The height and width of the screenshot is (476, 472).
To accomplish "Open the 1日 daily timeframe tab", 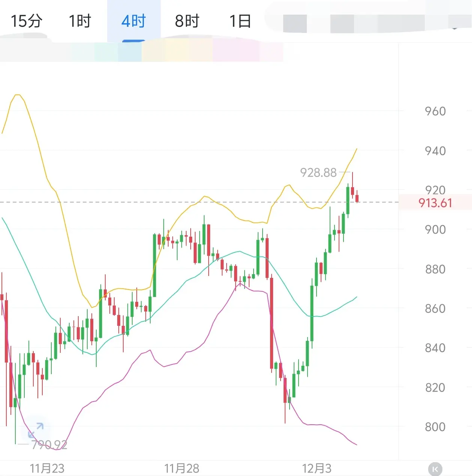I will (240, 21).
